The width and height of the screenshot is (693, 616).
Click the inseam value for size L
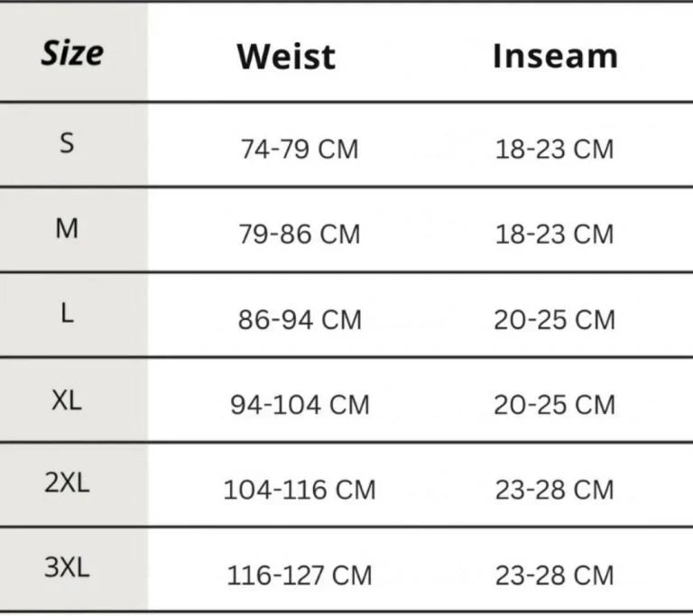click(x=554, y=320)
